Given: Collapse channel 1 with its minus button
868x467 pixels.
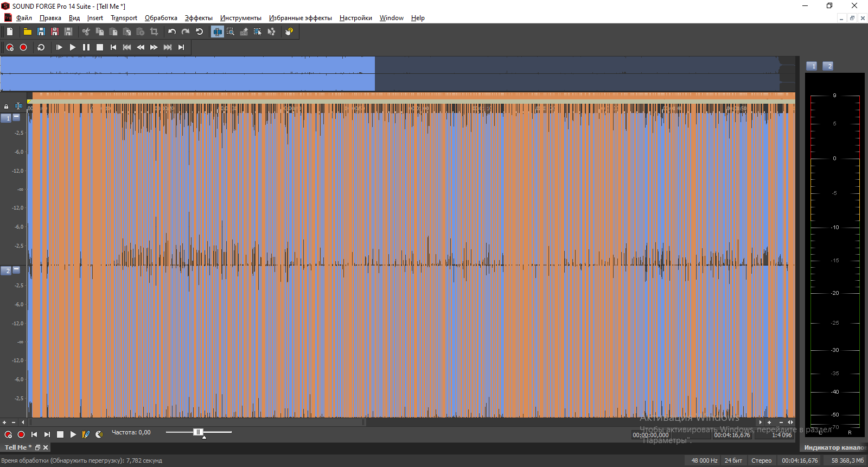Looking at the screenshot, I should (16, 117).
